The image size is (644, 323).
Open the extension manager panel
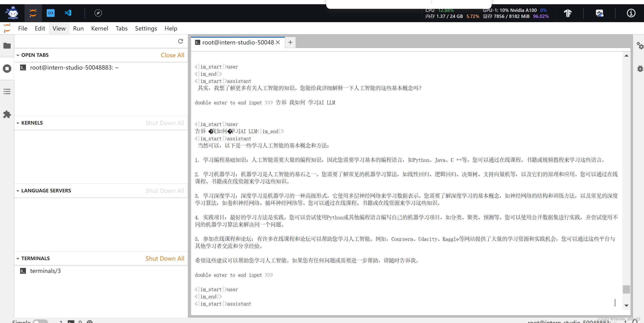pyautogui.click(x=7, y=114)
